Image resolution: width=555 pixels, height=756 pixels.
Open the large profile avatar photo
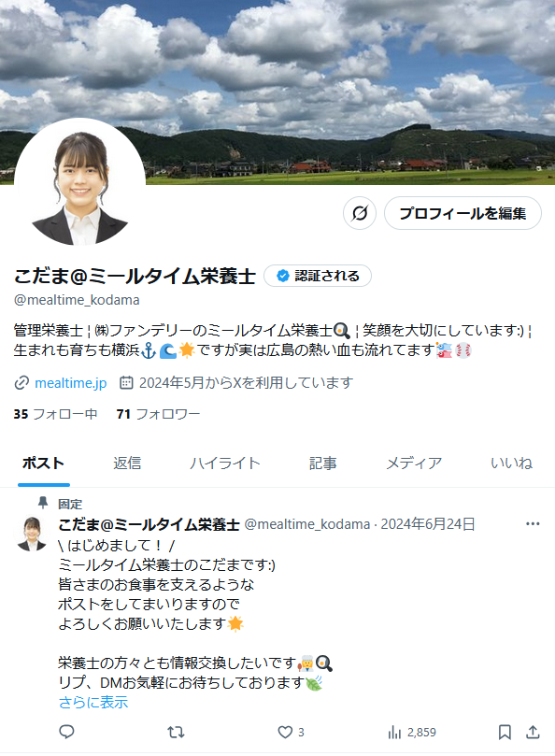click(80, 183)
